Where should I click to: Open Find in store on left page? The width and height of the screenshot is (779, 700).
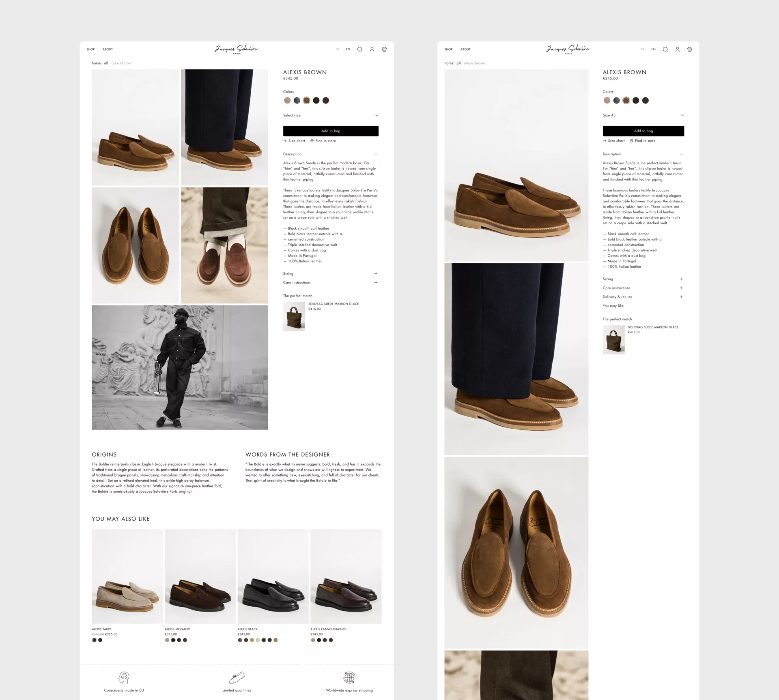coord(323,141)
